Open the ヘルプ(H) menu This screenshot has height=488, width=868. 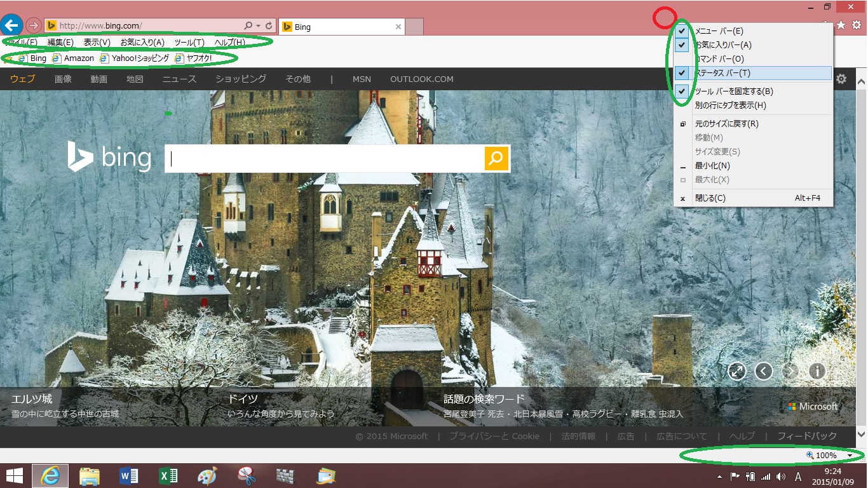pyautogui.click(x=229, y=43)
